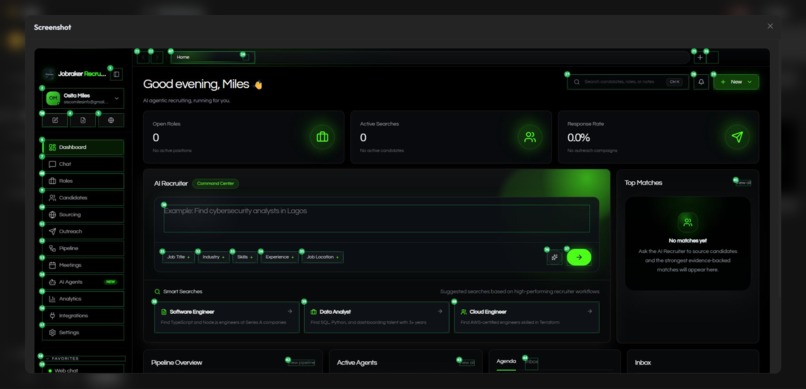This screenshot has height=389, width=806.
Task: Focus the AI Recruiter prompt text area
Action: [x=377, y=219]
